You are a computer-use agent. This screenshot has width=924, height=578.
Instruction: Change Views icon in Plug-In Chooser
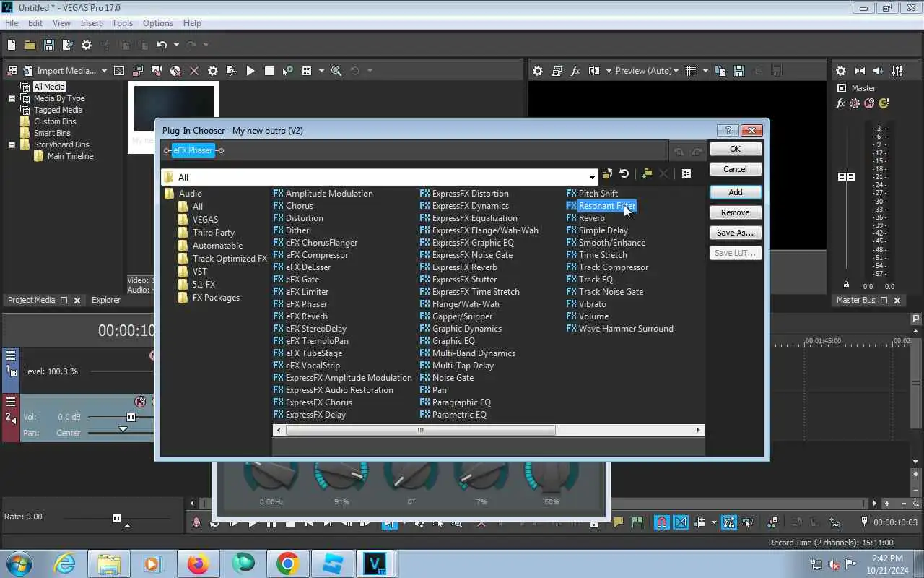pos(687,173)
